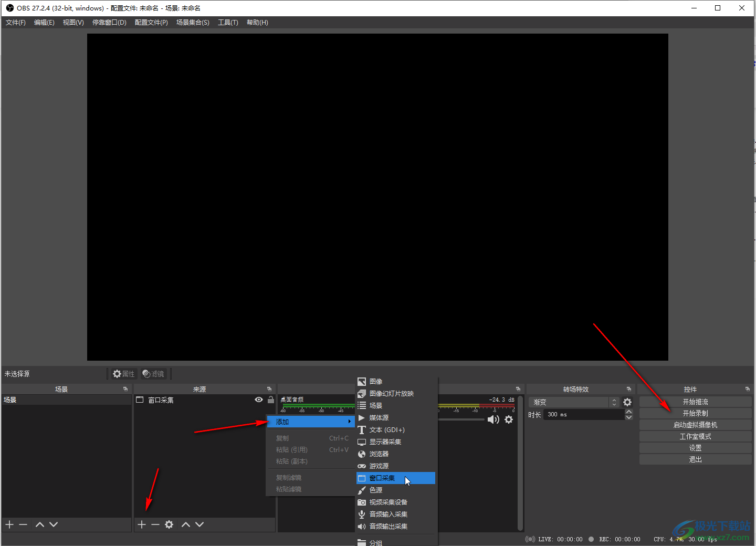Screen dimensions: 756x546
Task: Open 设置 from controls panel
Action: click(x=695, y=448)
